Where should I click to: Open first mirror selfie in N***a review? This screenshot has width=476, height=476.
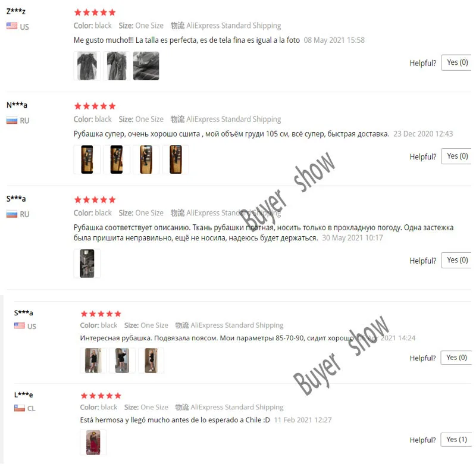click(x=87, y=159)
